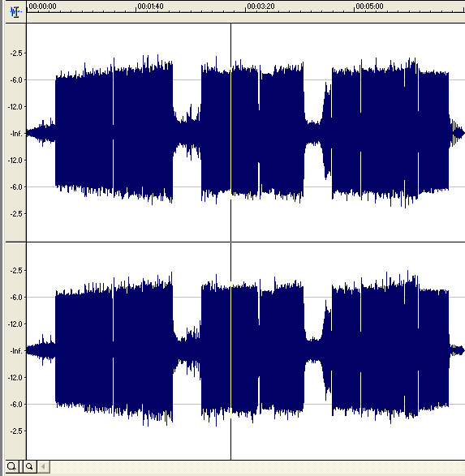Viewport: 465px width, 476px height.
Task: Click the marker bar below the time ruler
Action: point(246,18)
